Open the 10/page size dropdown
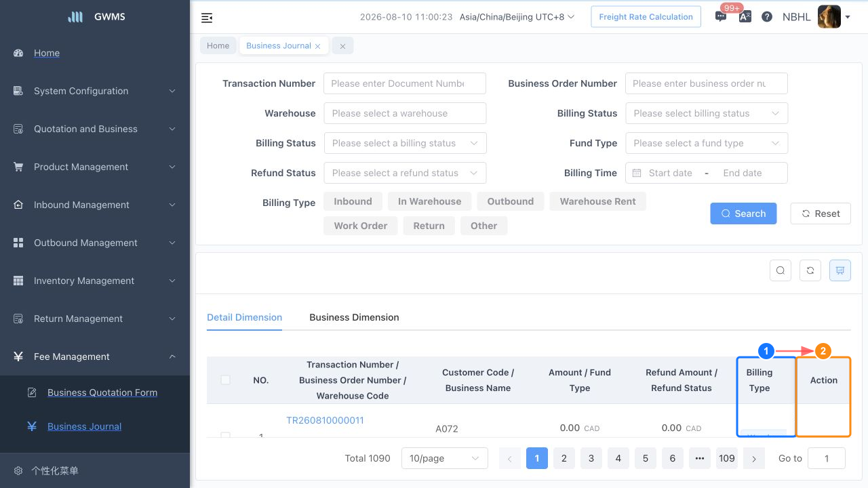The width and height of the screenshot is (868, 488). (445, 458)
